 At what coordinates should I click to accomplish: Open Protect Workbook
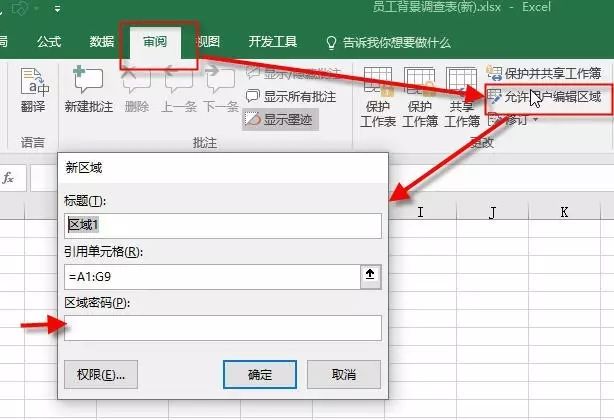point(420,97)
